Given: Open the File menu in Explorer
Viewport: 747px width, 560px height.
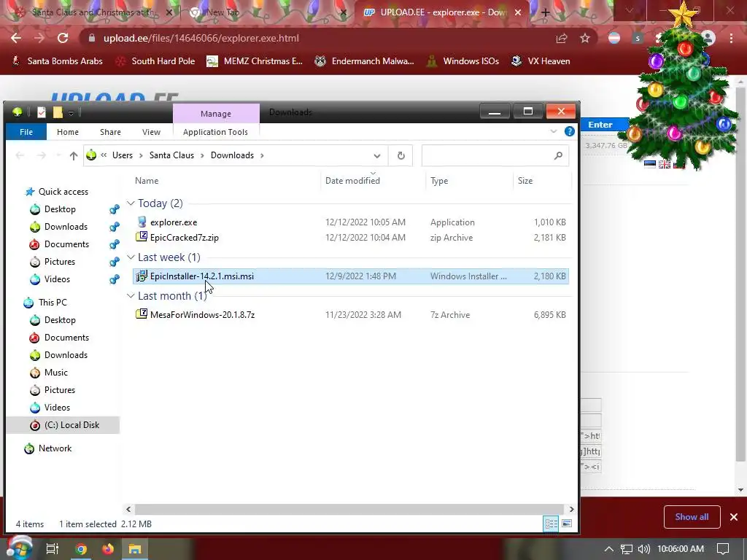Looking at the screenshot, I should pos(26,132).
